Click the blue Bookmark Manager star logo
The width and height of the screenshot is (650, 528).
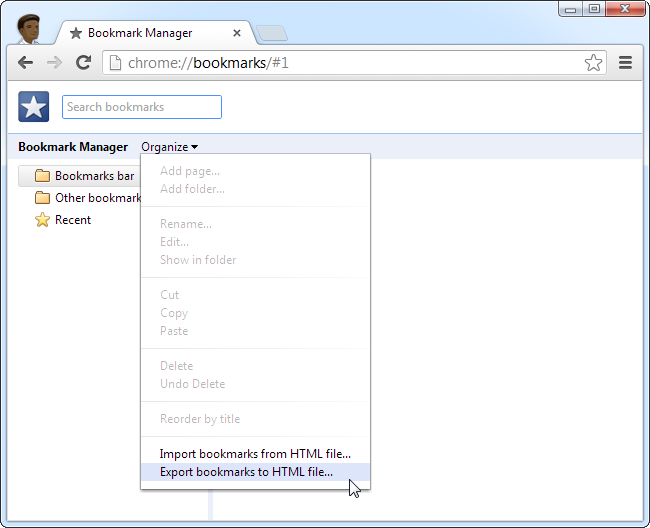coord(34,107)
